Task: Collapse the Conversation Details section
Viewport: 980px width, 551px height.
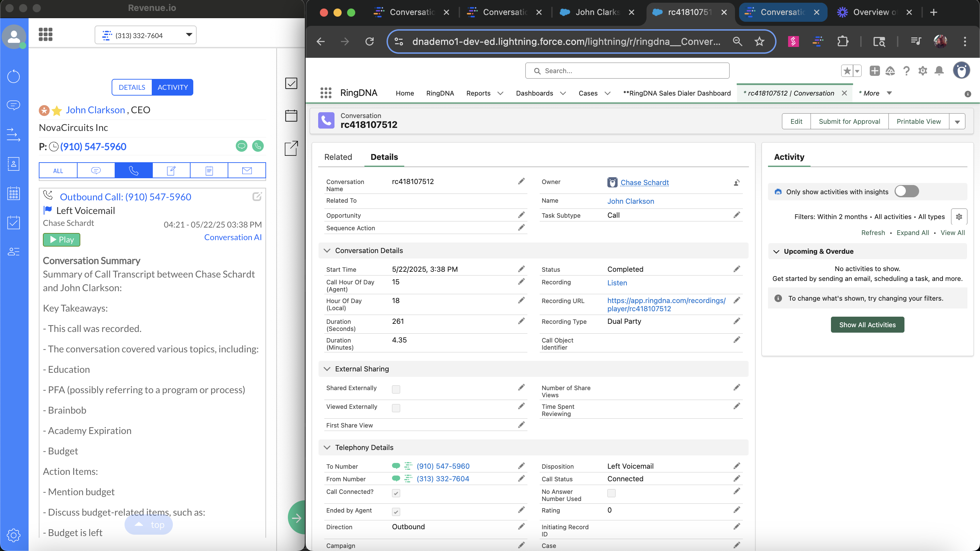Action: click(327, 251)
